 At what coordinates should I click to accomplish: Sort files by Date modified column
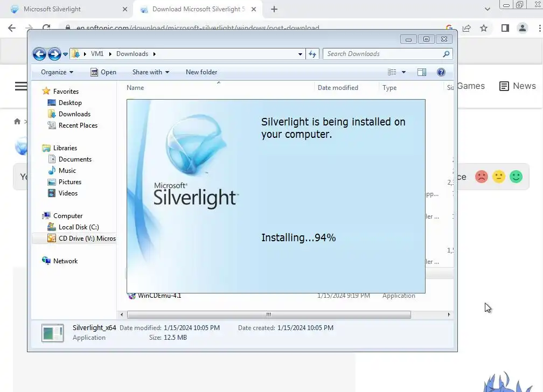[x=338, y=88]
